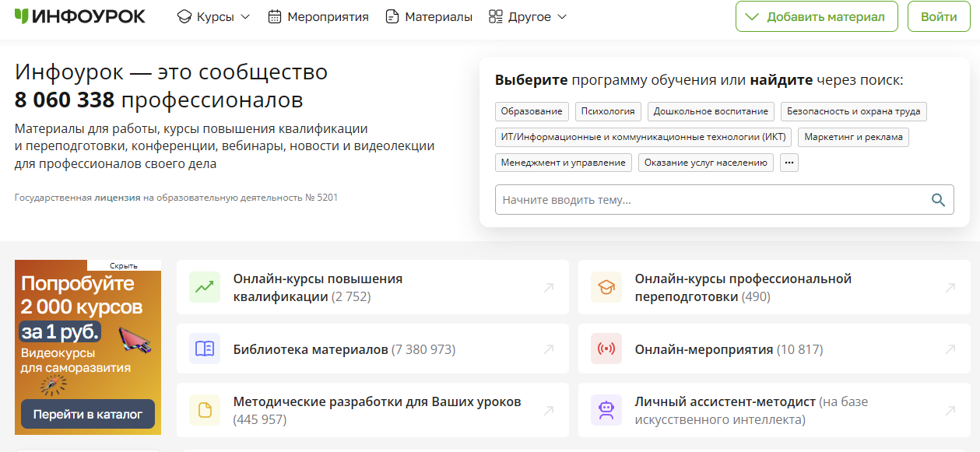Click the orange graduation cap icon
The height and width of the screenshot is (452, 980).
[606, 287]
